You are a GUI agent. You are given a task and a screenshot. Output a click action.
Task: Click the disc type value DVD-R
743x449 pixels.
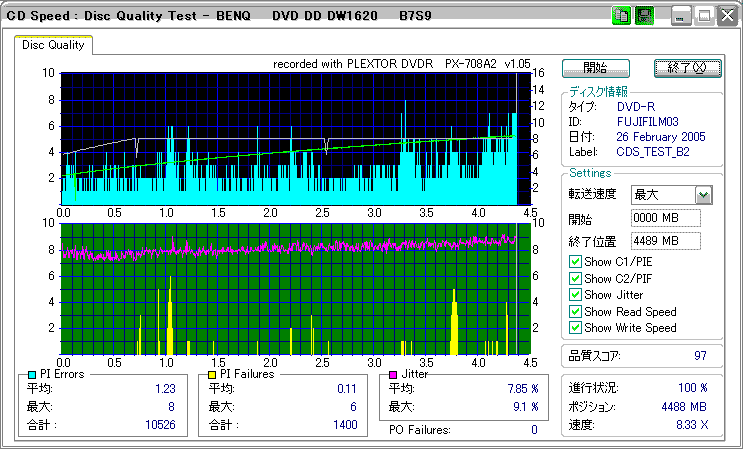[x=636, y=107]
